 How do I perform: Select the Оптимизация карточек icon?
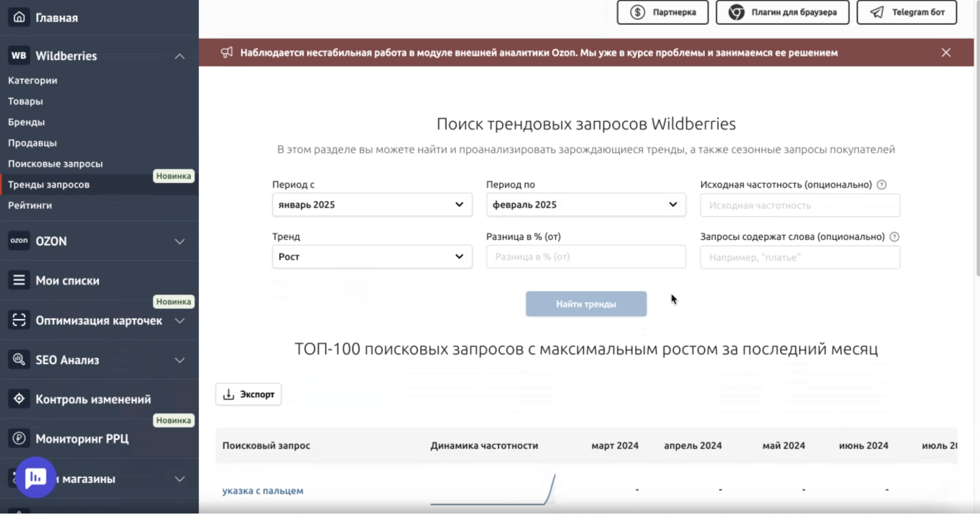[19, 320]
